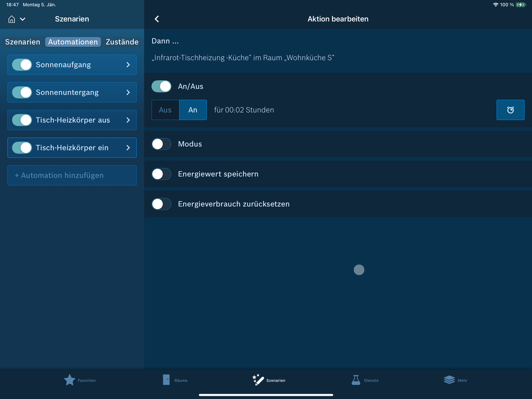Turn on Energieverbrauch zurücksetzen switch
This screenshot has width=532, height=399.
tap(161, 204)
